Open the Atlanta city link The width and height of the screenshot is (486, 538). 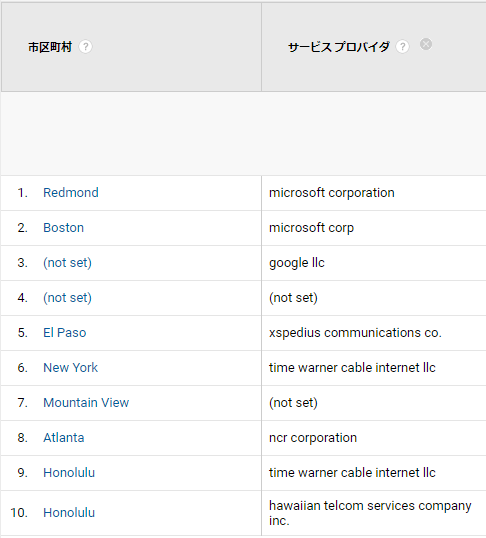point(63,438)
